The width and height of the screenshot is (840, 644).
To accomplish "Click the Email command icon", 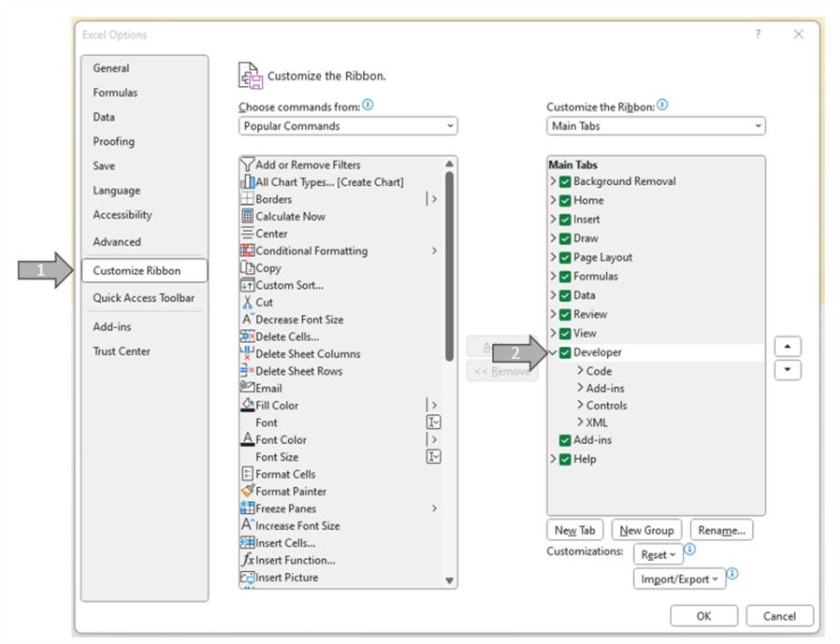I will pyautogui.click(x=248, y=387).
